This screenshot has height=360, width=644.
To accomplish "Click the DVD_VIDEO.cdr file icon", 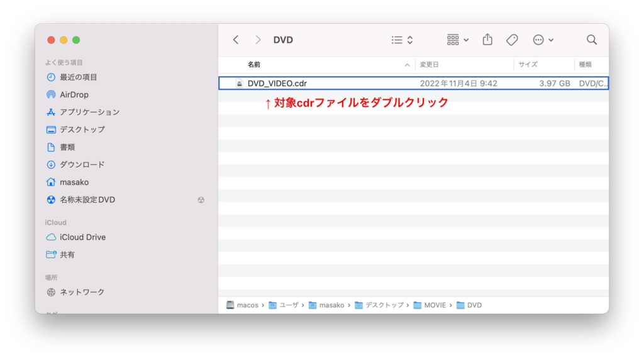I will [240, 84].
